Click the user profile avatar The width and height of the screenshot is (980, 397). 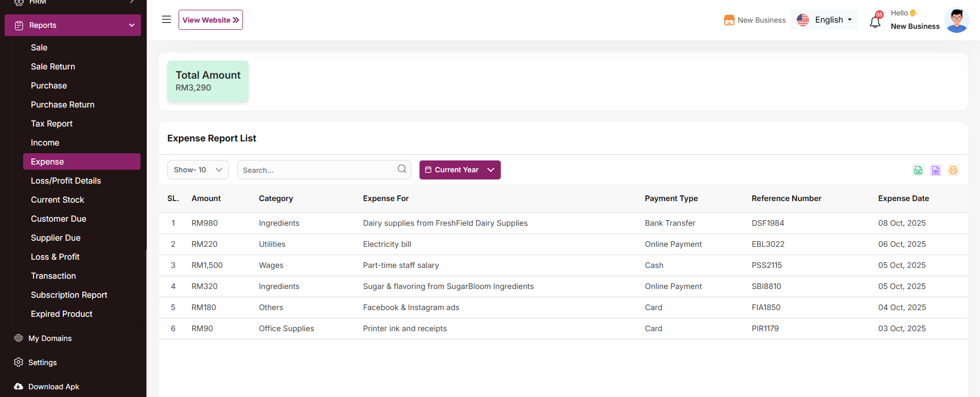click(x=956, y=21)
